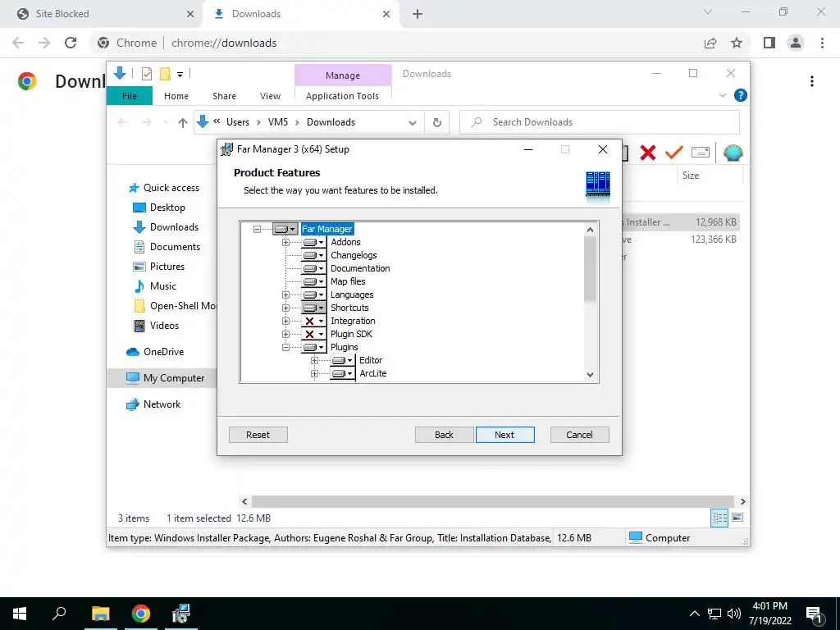The height and width of the screenshot is (630, 840).
Task: Open the Application Tools tab
Action: coord(342,96)
